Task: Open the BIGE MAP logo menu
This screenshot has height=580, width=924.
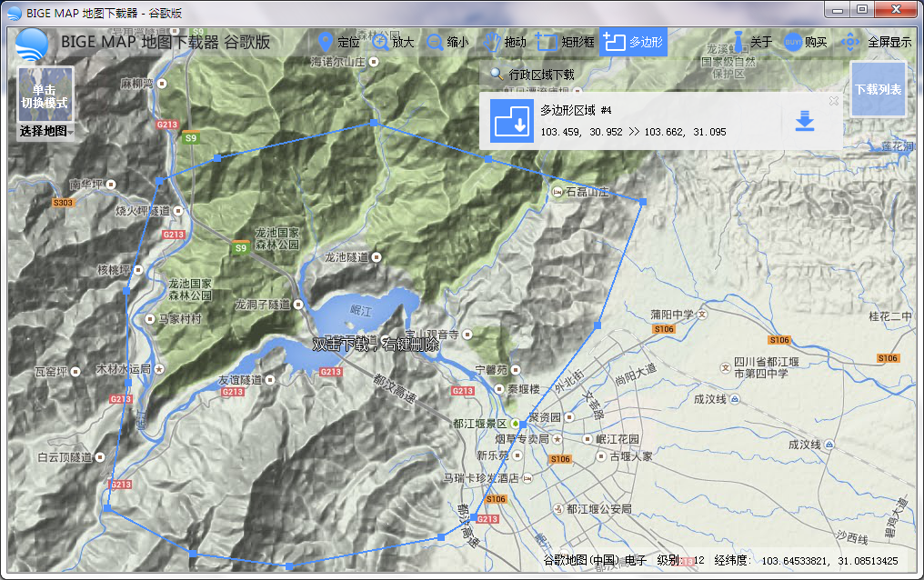Action: [x=29, y=42]
